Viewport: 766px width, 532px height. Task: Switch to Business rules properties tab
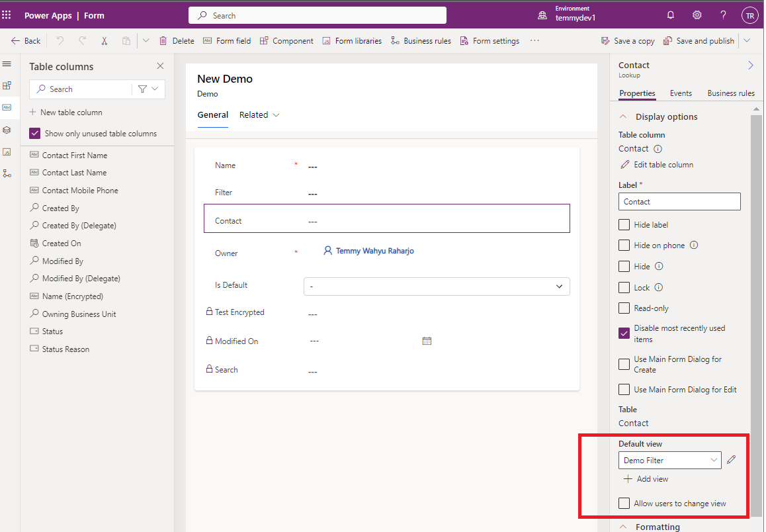point(731,93)
